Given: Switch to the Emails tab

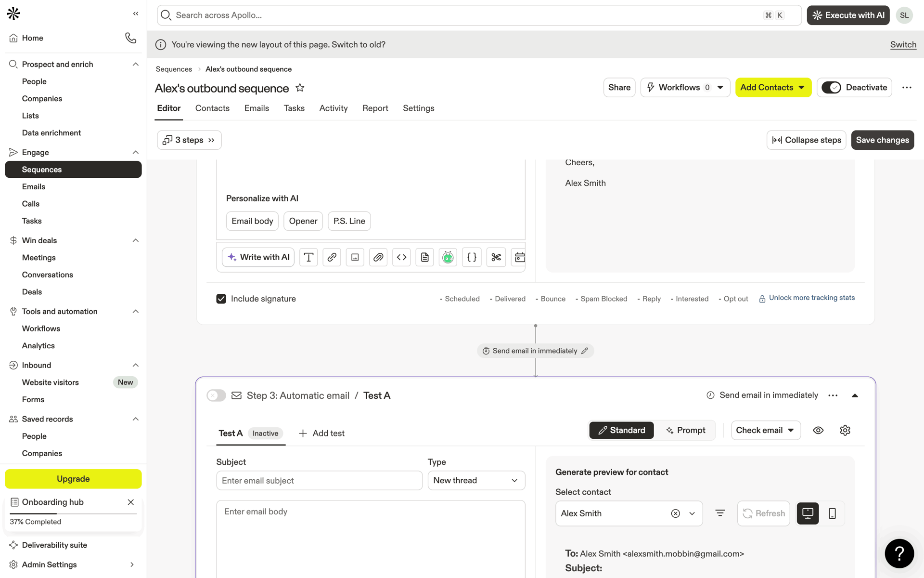Looking at the screenshot, I should coord(257,108).
